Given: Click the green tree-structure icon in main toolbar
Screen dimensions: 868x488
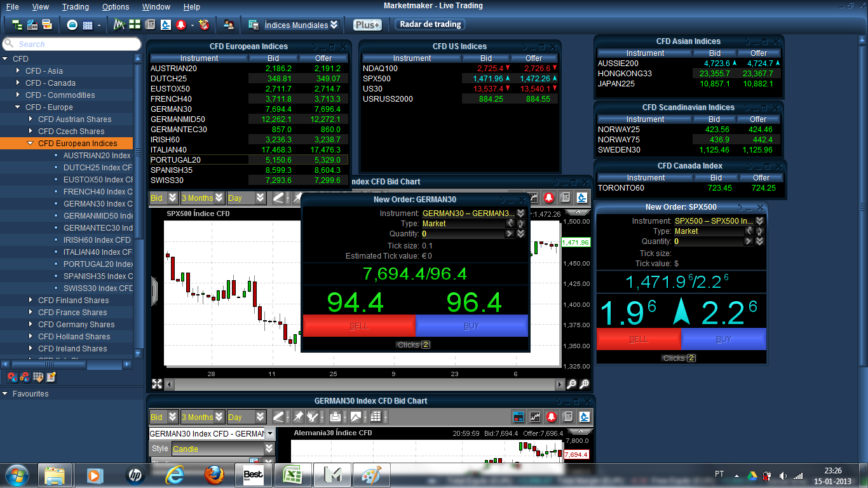Looking at the screenshot, I should pos(17,25).
